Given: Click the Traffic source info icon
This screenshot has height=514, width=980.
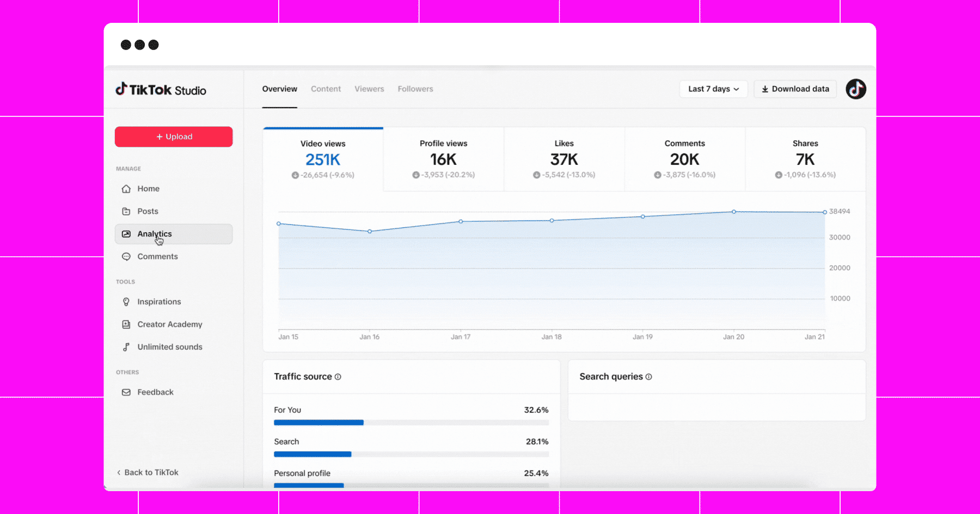Looking at the screenshot, I should [x=338, y=376].
